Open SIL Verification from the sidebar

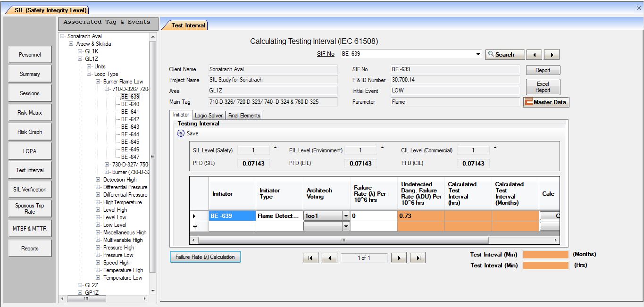(x=30, y=190)
